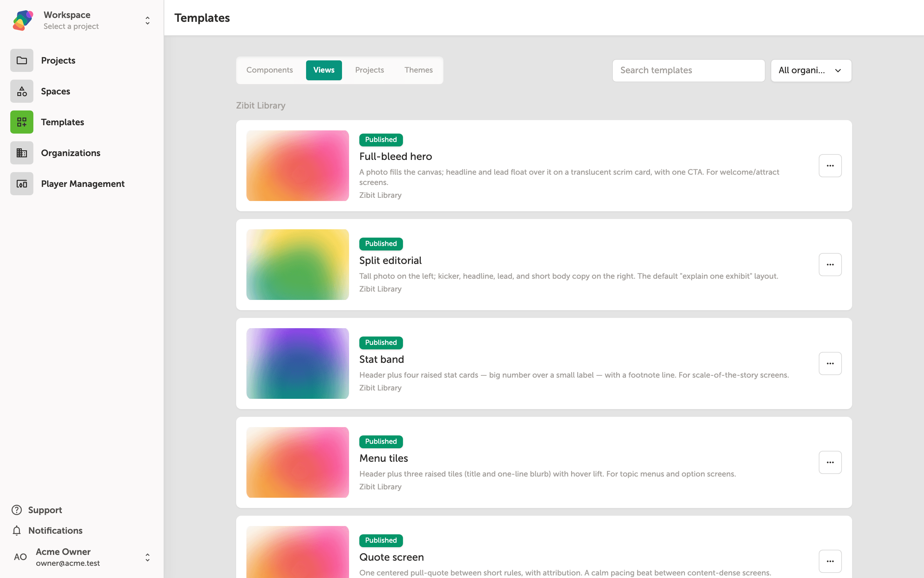Select the Spaces shapes icon
924x578 pixels.
pos(22,92)
